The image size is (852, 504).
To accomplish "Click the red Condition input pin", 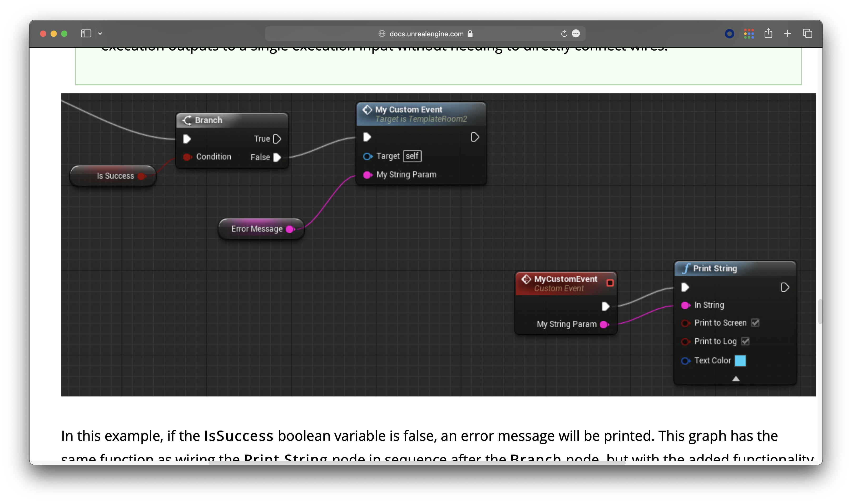I will coord(187,157).
